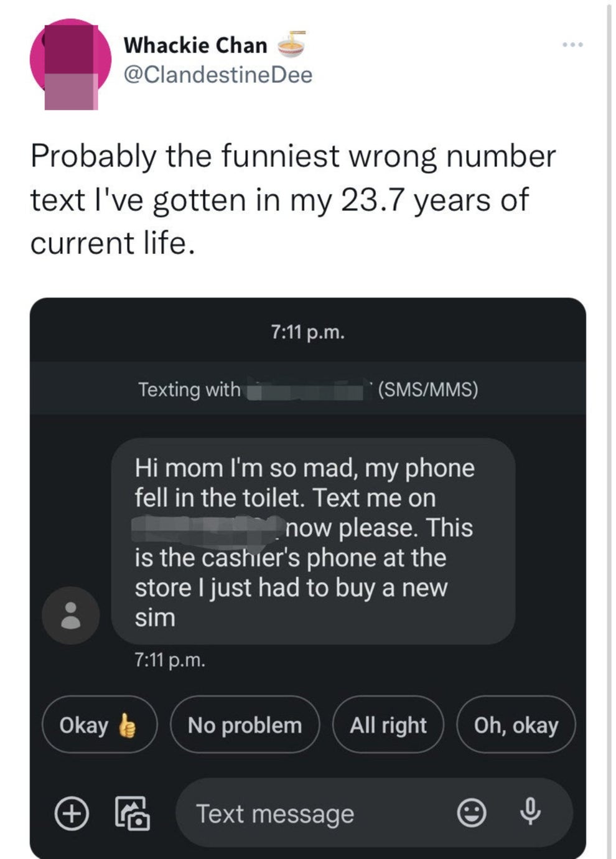The width and height of the screenshot is (616, 859).
Task: Select the received message bubble about the toilet
Action: pos(311,542)
